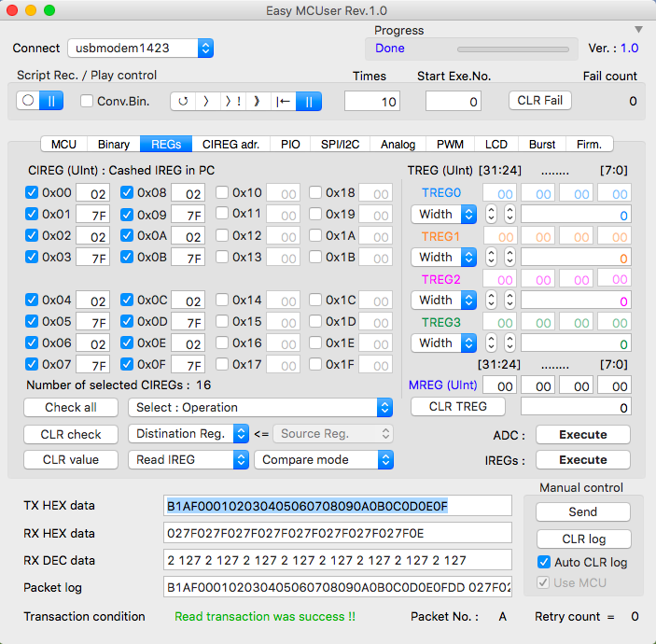The width and height of the screenshot is (656, 644).
Task: Click the Start Exe.No. input field
Action: click(x=454, y=101)
